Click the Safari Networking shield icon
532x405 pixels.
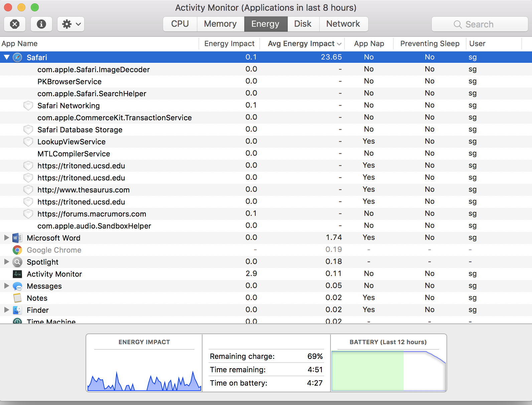click(28, 106)
